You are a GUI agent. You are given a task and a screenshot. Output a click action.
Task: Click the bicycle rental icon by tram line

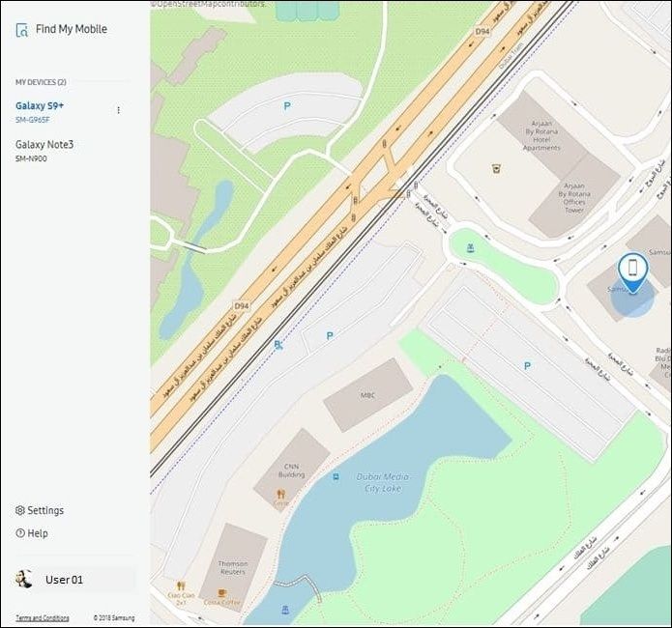278,345
